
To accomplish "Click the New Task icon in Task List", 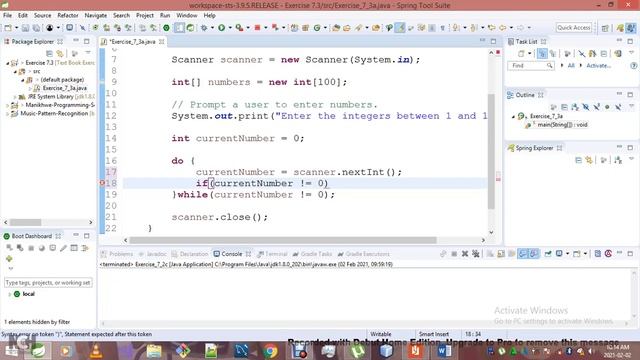I will pyautogui.click(x=521, y=53).
